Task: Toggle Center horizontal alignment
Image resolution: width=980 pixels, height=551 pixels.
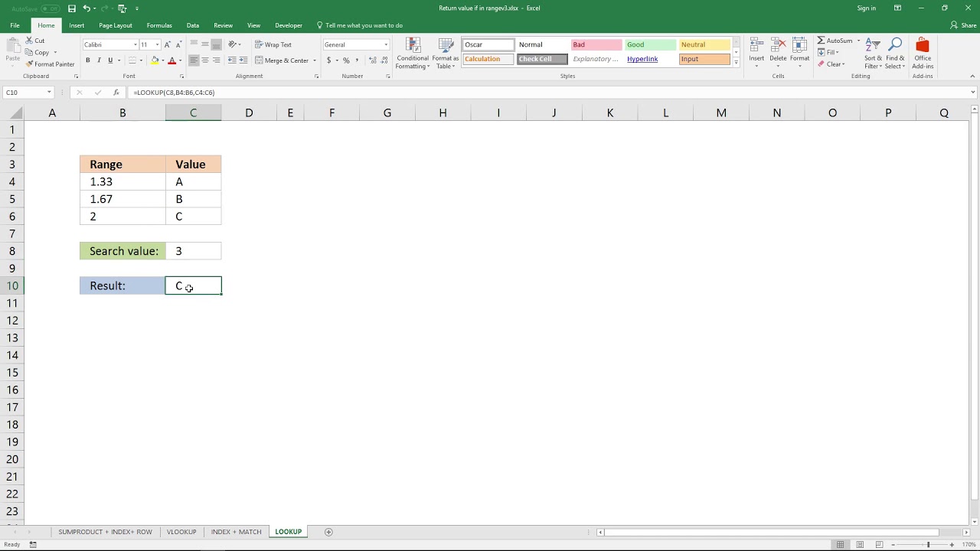Action: tap(205, 60)
